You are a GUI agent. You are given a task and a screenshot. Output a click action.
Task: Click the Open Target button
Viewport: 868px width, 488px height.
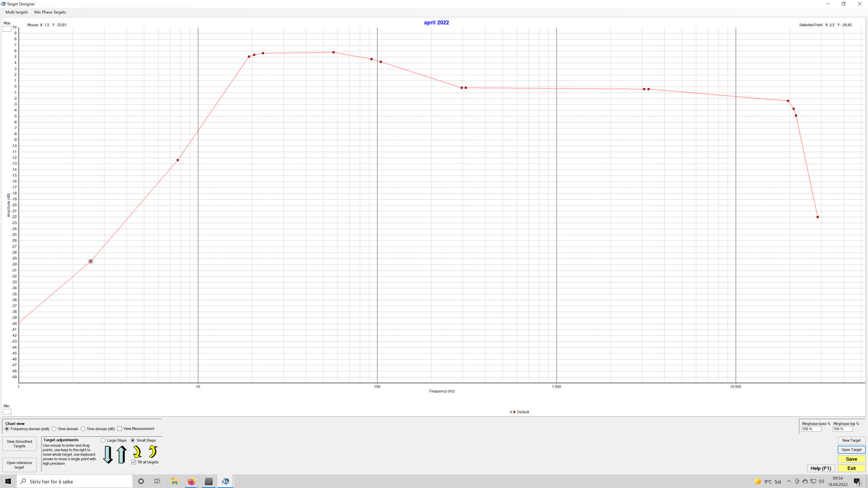pyautogui.click(x=851, y=450)
